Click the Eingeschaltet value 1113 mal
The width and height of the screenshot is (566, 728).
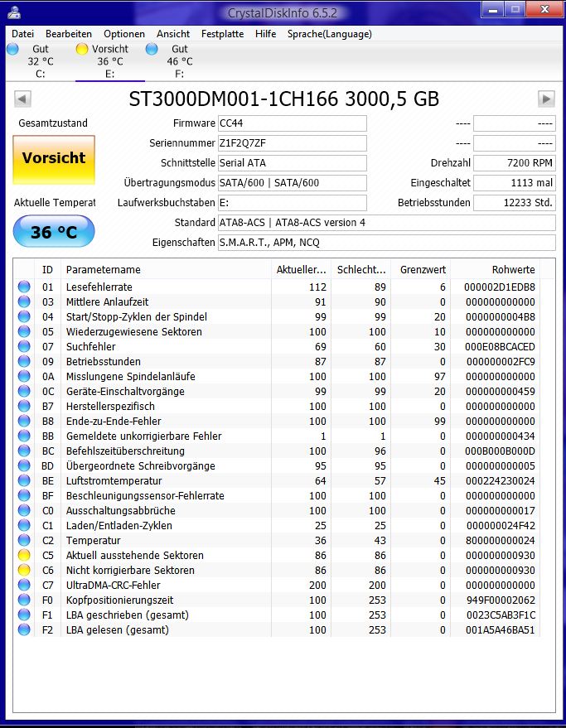pos(515,183)
